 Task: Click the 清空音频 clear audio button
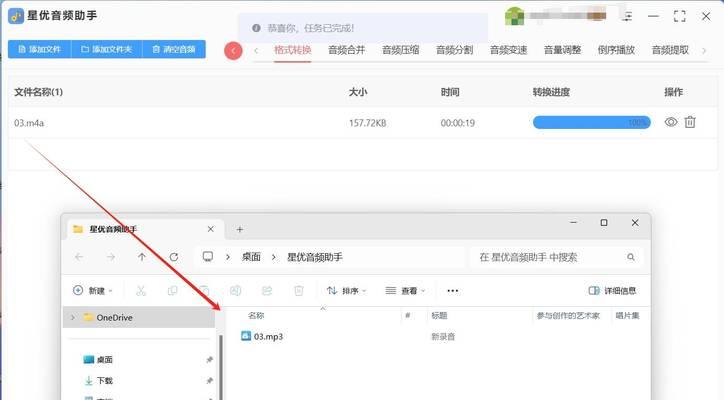[x=174, y=49]
